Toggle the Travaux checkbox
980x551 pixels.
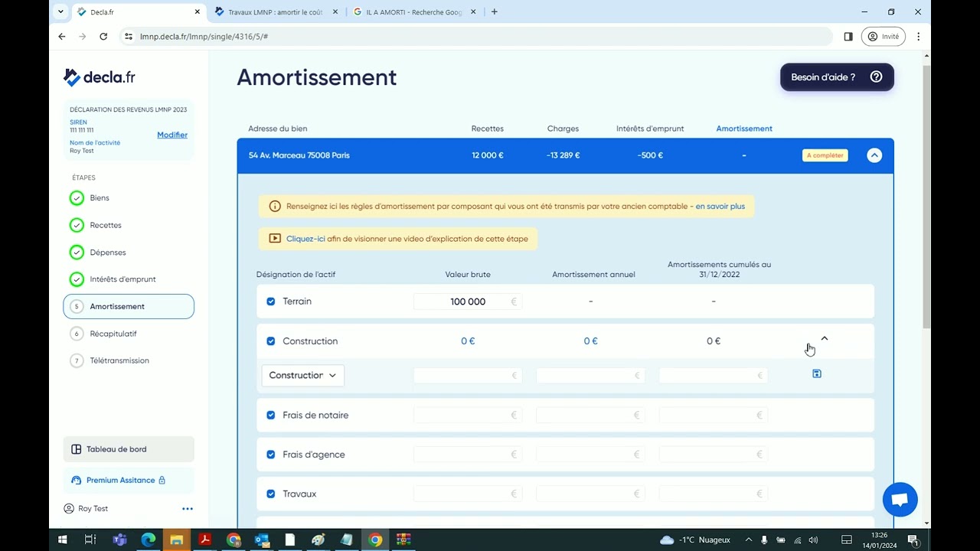[270, 494]
